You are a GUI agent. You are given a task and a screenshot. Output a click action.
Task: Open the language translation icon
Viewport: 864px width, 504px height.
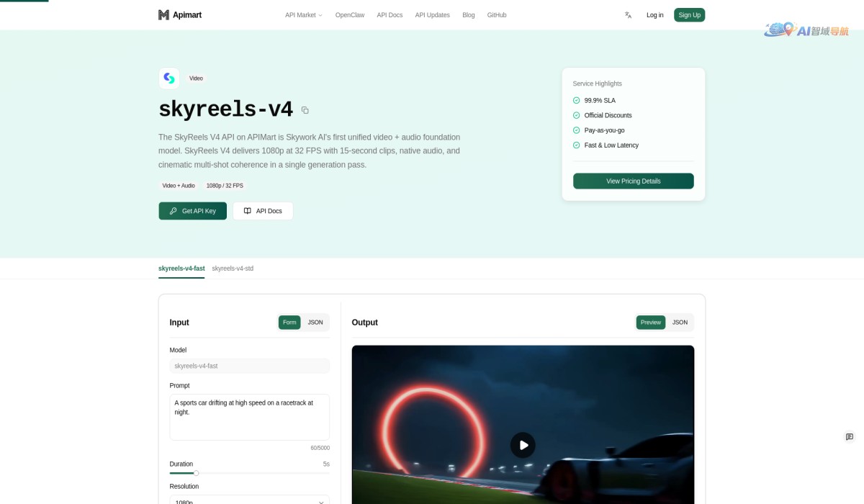[628, 15]
